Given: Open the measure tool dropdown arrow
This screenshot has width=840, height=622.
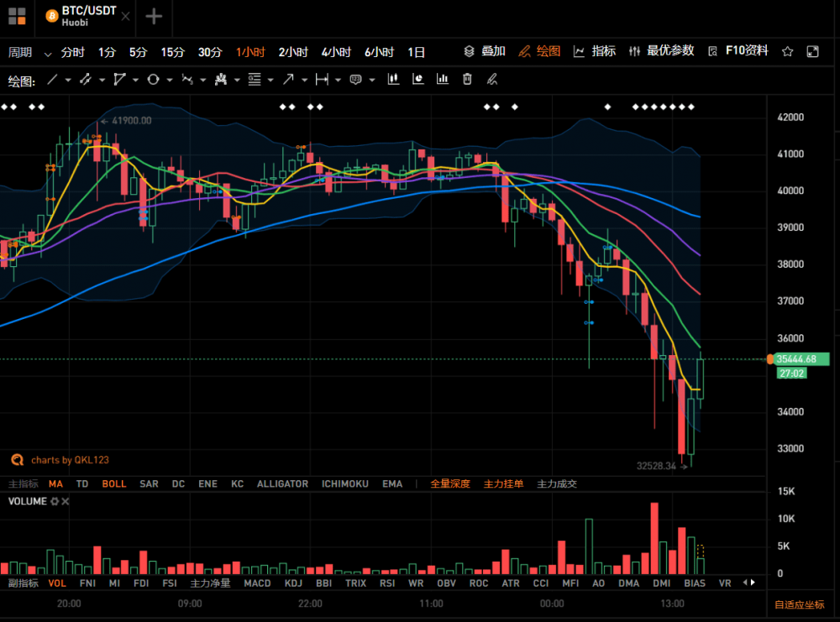Looking at the screenshot, I should point(338,81).
